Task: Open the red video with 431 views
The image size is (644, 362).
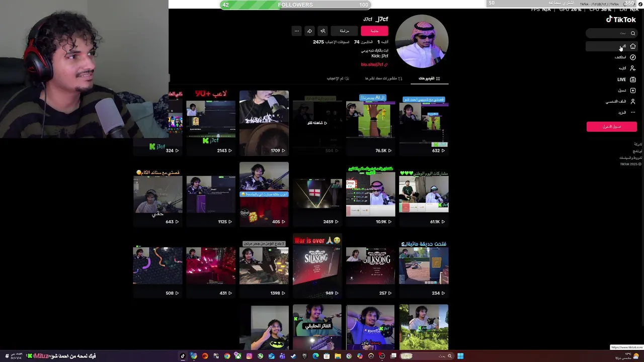Action: 211,265
